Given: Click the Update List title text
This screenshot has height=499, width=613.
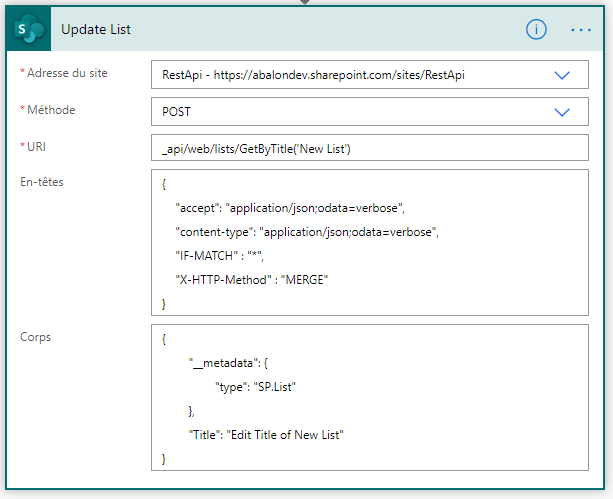Looking at the screenshot, I should pos(96,30).
